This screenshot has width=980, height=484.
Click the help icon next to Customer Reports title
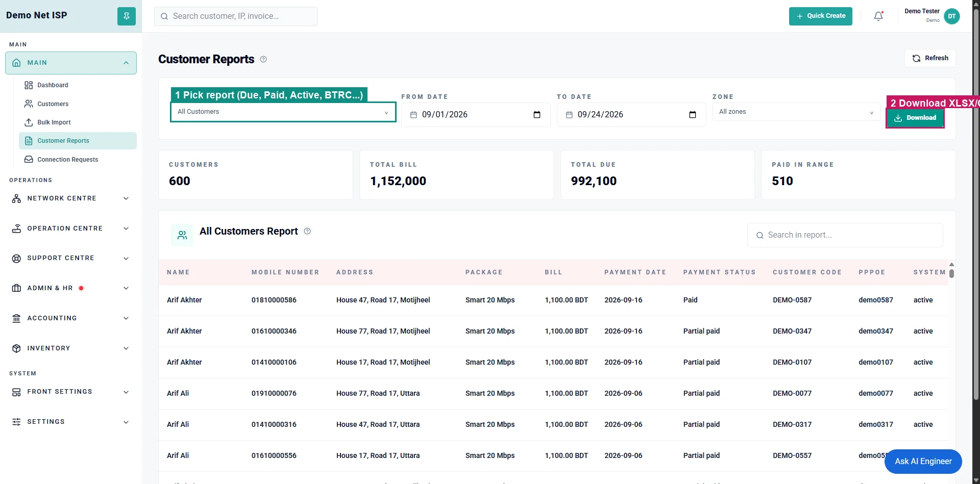tap(263, 59)
